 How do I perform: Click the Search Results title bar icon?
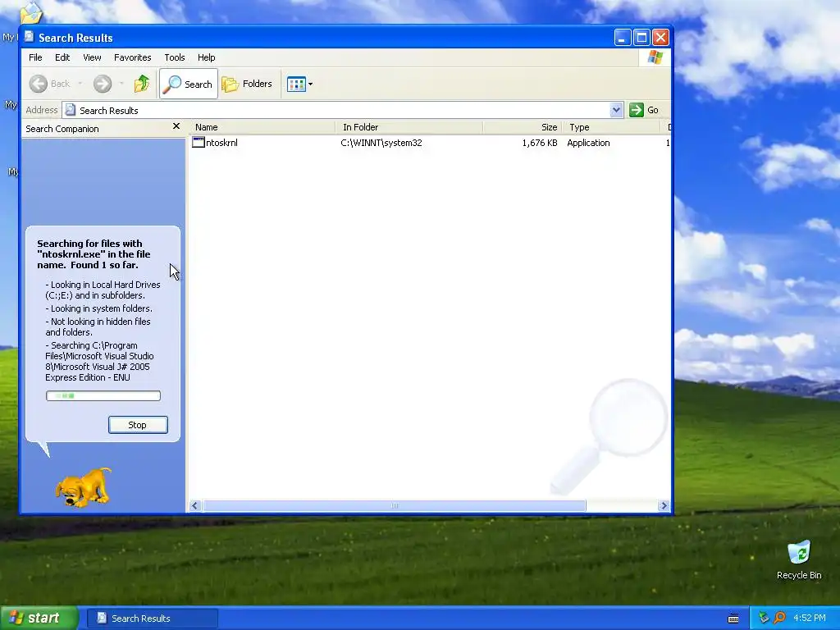[x=29, y=37]
